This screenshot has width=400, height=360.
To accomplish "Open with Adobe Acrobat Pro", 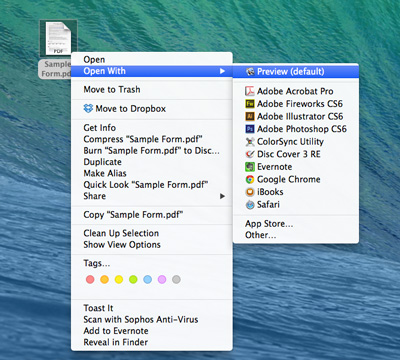I will coord(296,91).
